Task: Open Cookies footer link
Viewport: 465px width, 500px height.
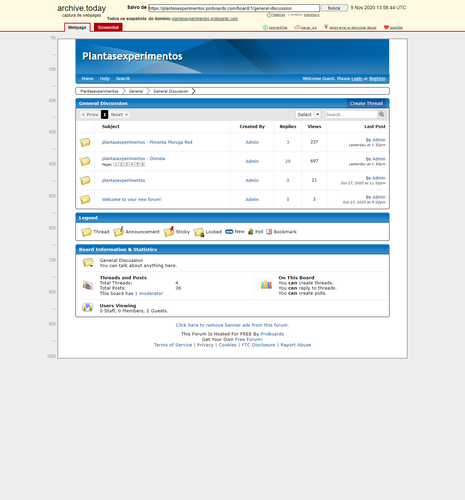Action: pos(228,345)
